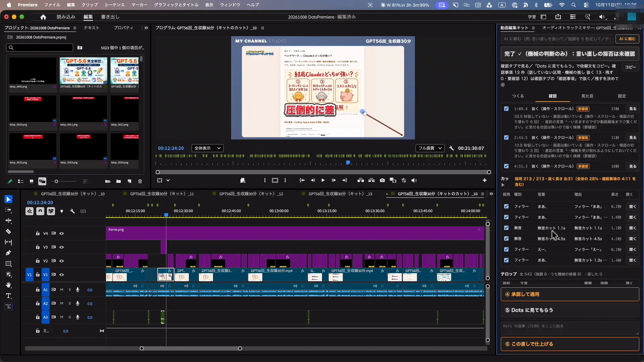Hide the V4 track output
Screen dimensions: 644x362
click(62, 233)
